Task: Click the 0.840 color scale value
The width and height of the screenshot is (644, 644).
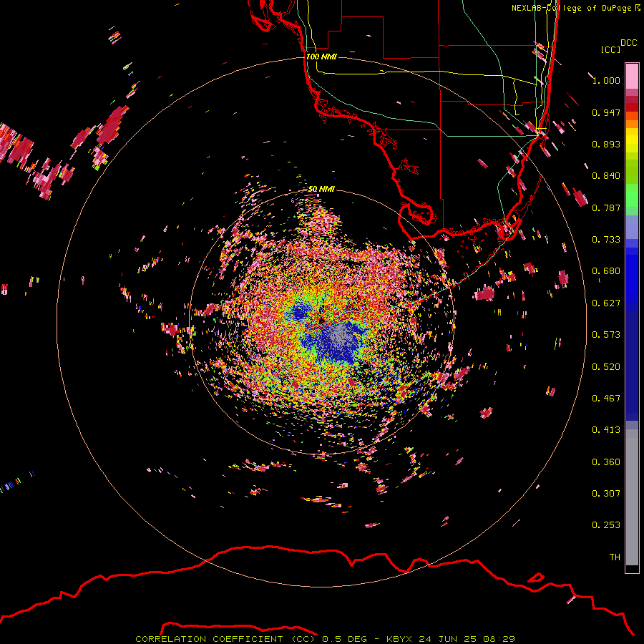Action: pyautogui.click(x=606, y=176)
